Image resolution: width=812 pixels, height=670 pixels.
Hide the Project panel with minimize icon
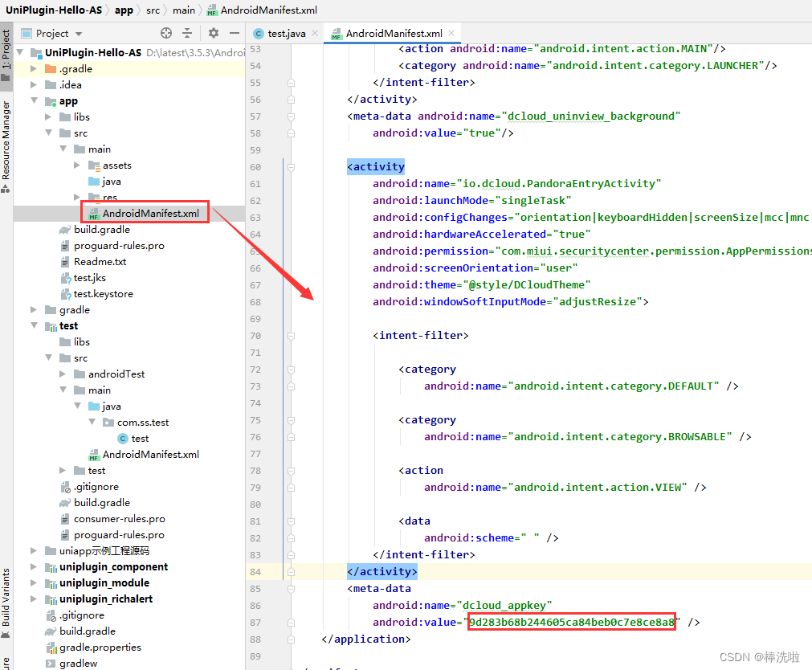click(x=234, y=33)
